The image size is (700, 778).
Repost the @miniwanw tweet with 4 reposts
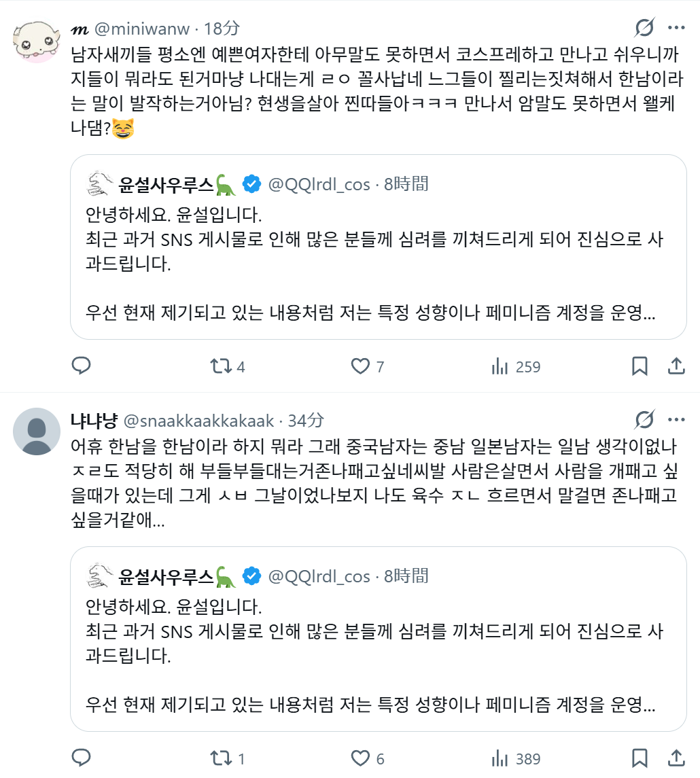[227, 366]
